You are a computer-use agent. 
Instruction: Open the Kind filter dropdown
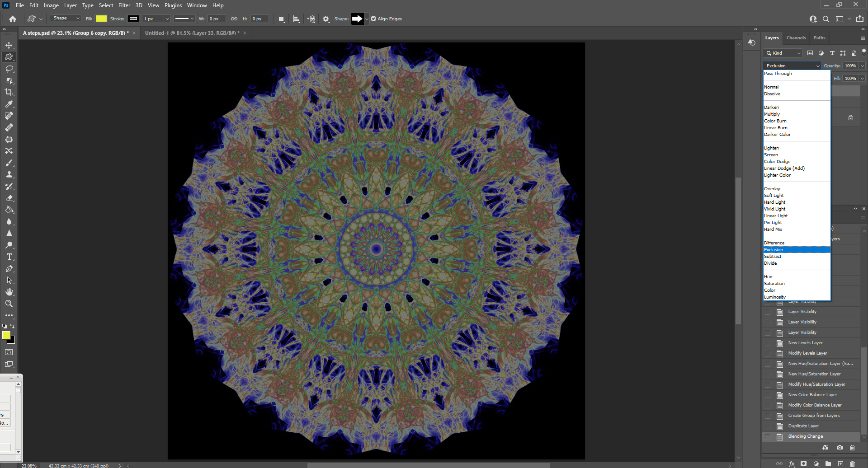(783, 53)
